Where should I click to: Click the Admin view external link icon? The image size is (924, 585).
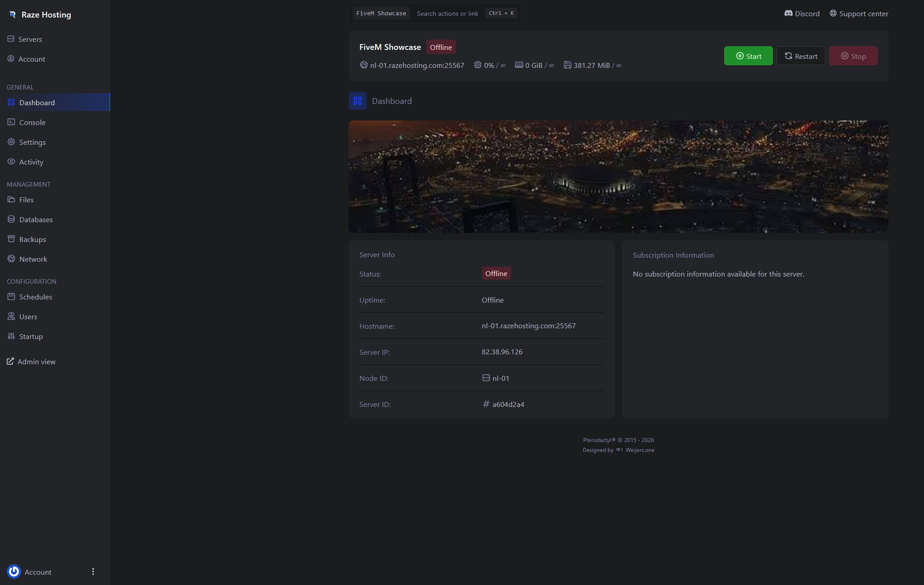point(10,362)
